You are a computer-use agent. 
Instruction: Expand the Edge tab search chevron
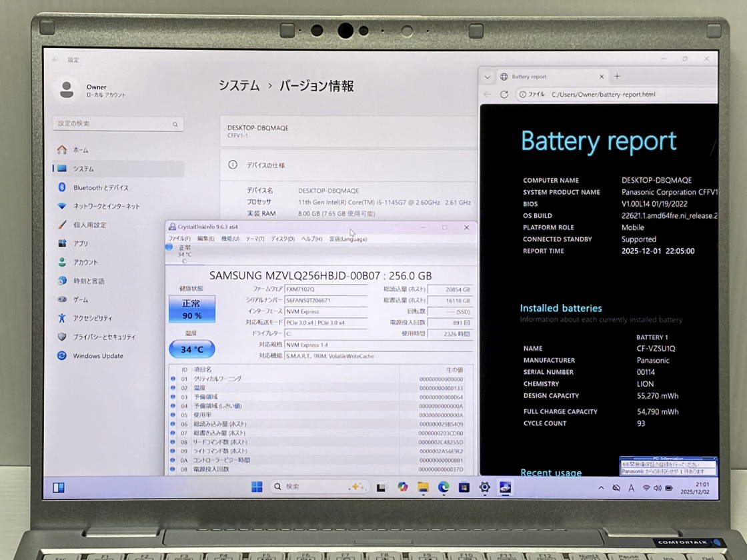point(488,77)
